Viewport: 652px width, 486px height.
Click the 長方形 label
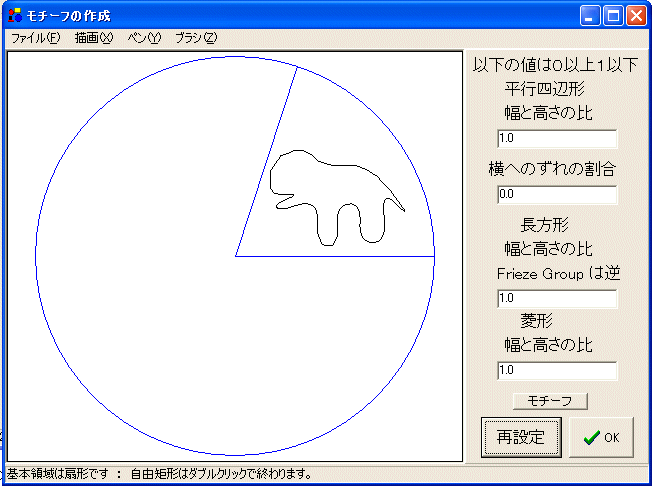tap(544, 225)
